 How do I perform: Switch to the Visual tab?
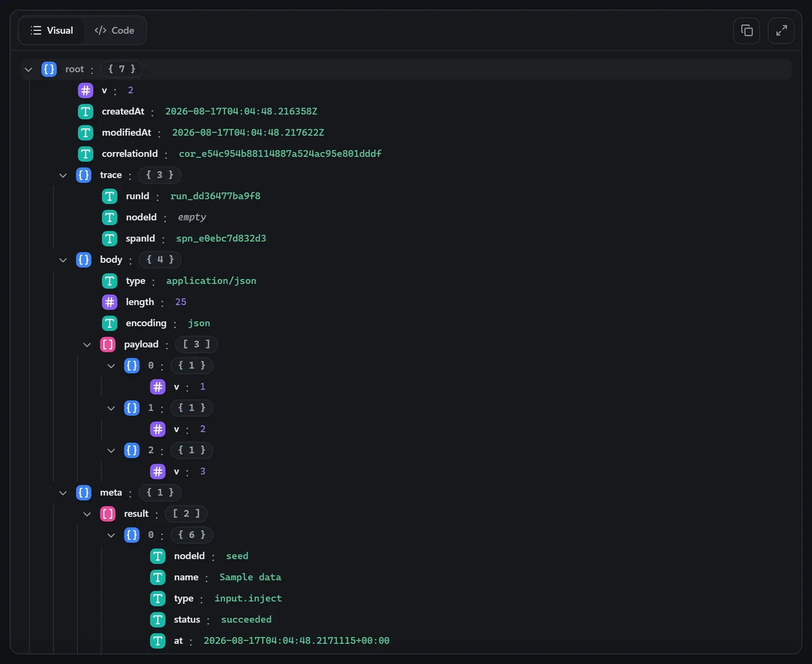[51, 30]
